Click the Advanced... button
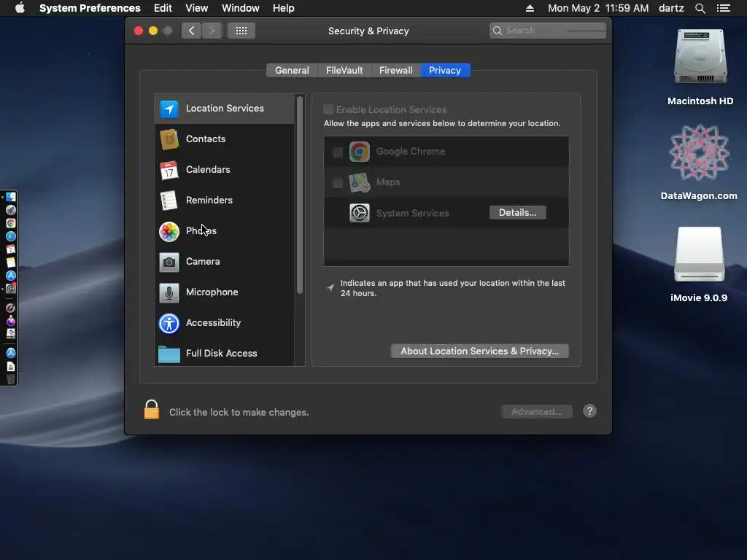The height and width of the screenshot is (560, 747). 536,411
